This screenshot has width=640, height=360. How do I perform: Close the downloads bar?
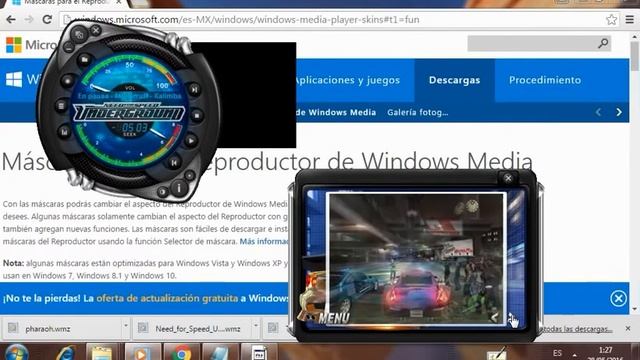point(628,328)
